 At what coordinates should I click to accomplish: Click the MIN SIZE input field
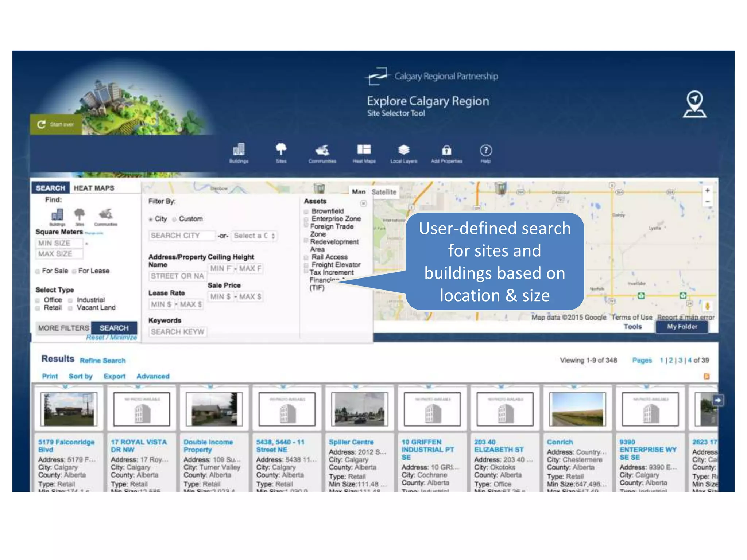point(59,243)
